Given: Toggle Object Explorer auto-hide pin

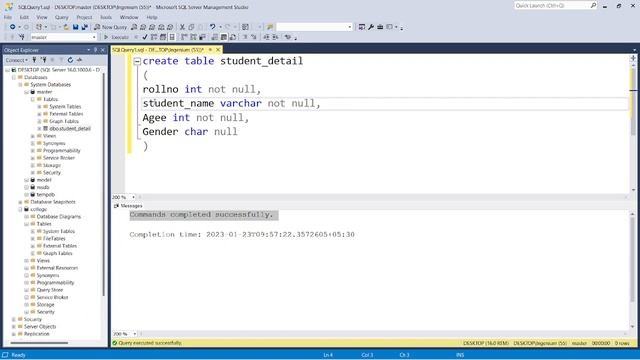Looking at the screenshot, I should pos(96,50).
